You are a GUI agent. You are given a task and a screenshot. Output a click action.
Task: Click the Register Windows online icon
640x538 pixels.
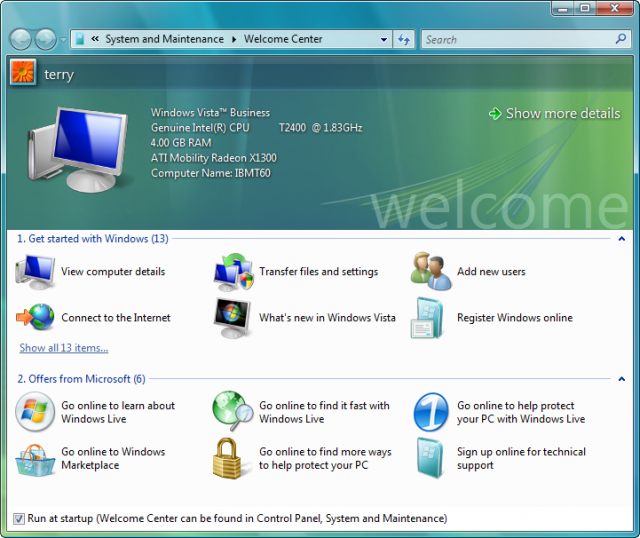(x=427, y=318)
